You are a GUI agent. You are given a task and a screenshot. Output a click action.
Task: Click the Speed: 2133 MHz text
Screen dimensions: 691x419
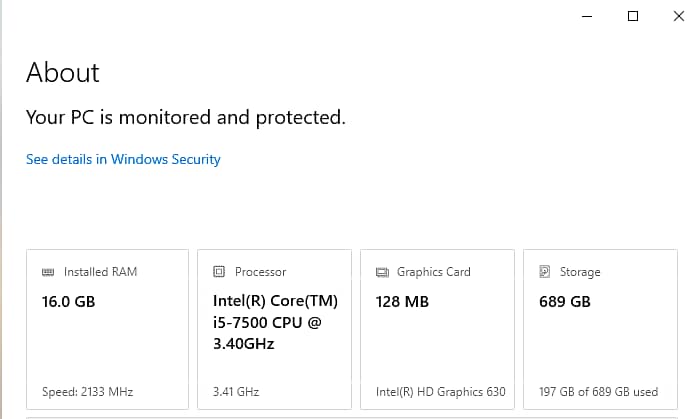(x=88, y=392)
